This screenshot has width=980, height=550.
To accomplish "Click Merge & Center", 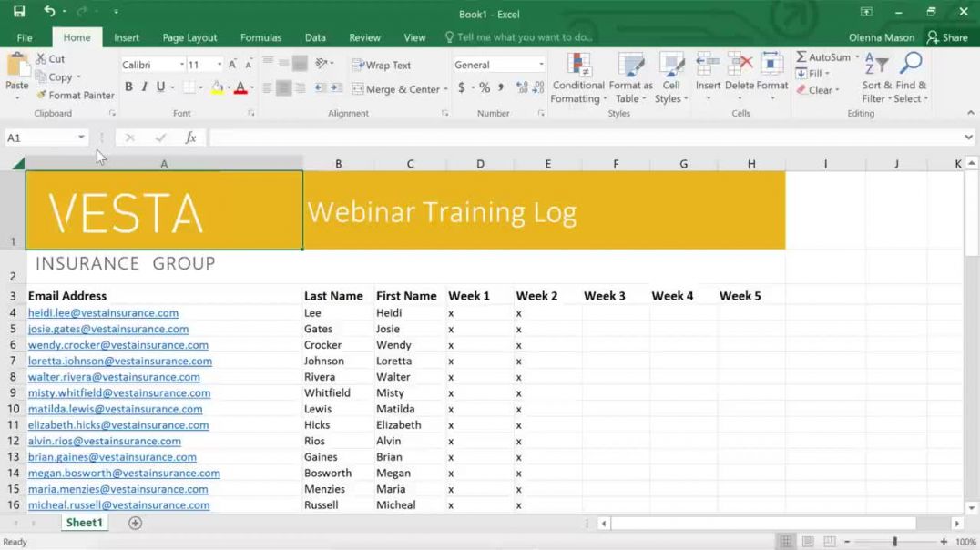I will point(395,88).
